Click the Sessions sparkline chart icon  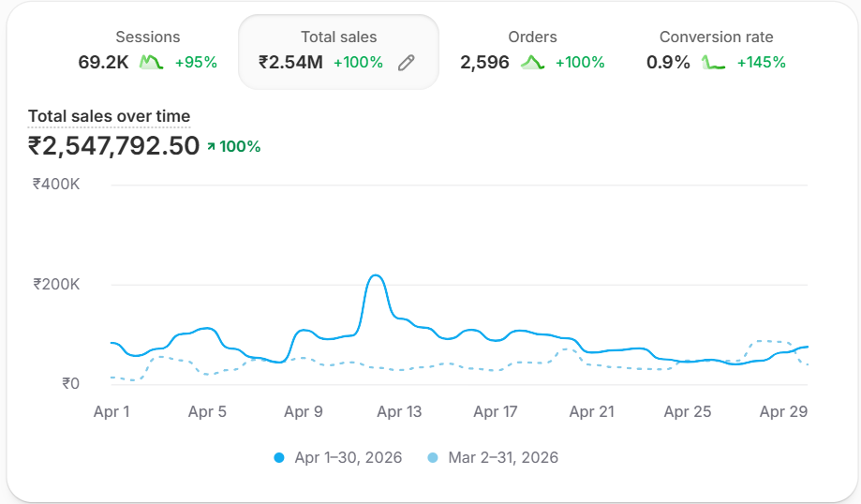[151, 62]
